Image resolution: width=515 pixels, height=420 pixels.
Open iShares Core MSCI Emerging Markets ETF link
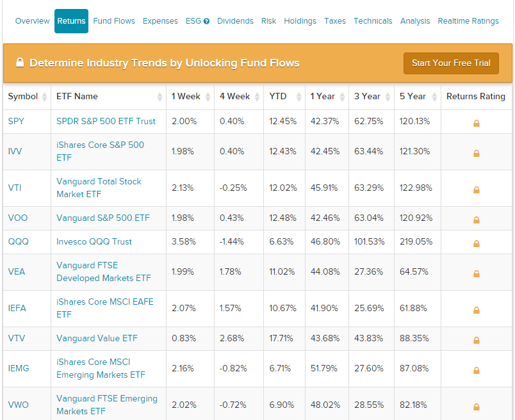click(101, 368)
